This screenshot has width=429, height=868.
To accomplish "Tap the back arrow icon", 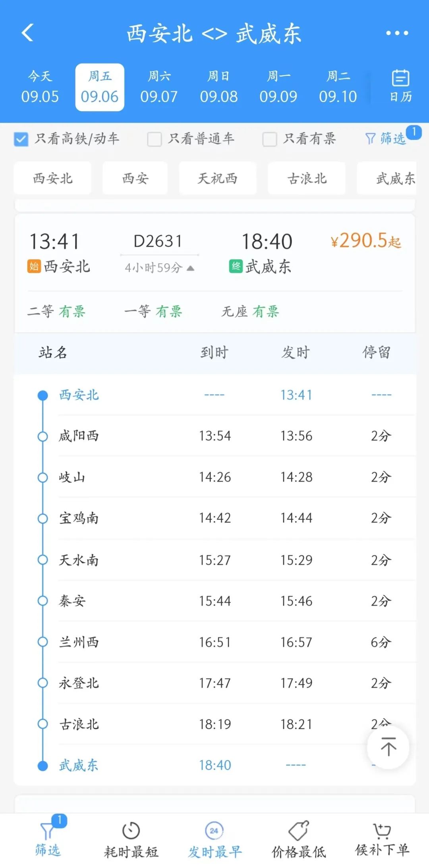I will point(27,33).
